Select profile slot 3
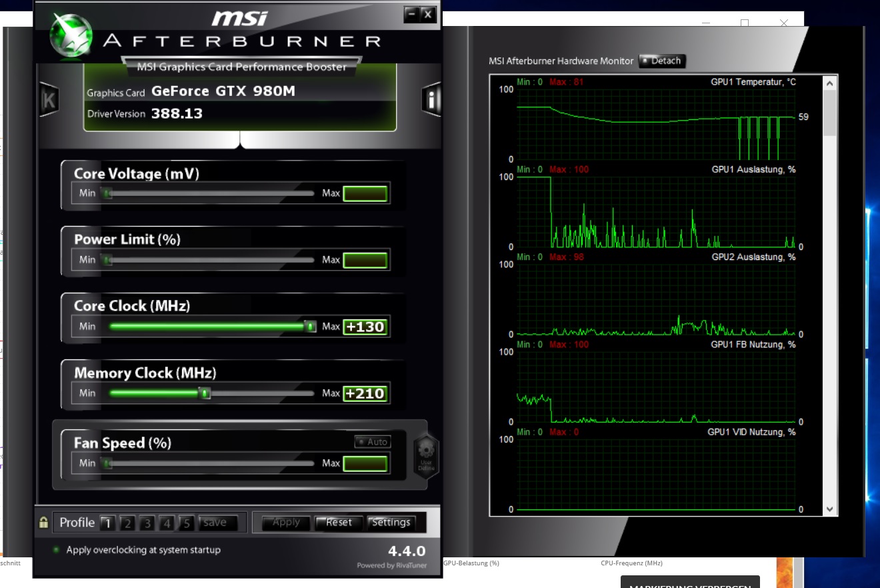 coord(147,523)
